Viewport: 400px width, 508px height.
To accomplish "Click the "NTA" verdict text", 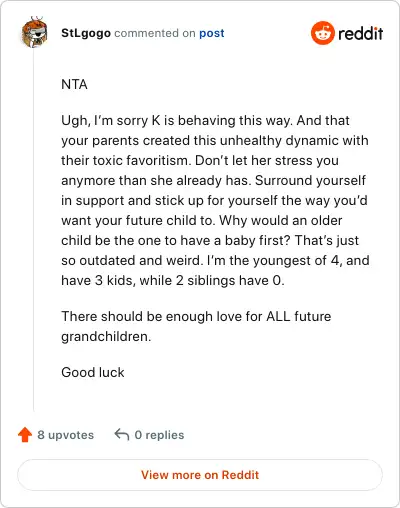I will pyautogui.click(x=74, y=84).
